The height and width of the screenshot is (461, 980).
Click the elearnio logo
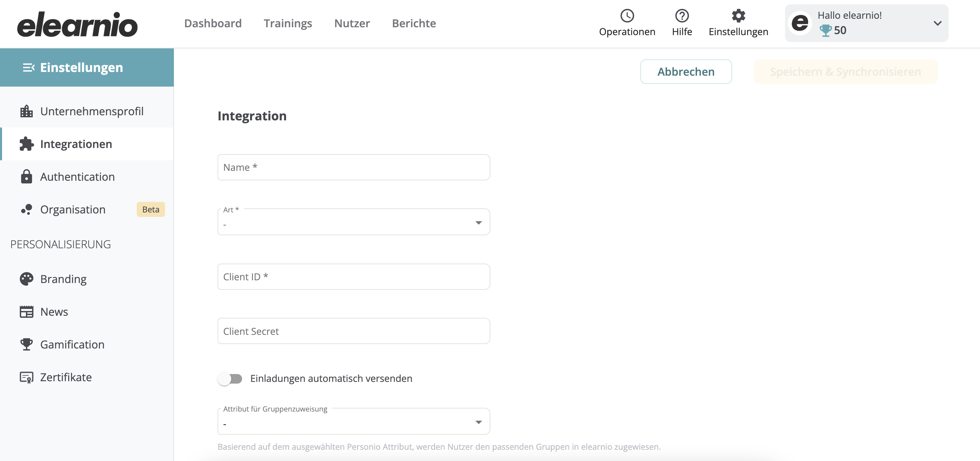(77, 24)
